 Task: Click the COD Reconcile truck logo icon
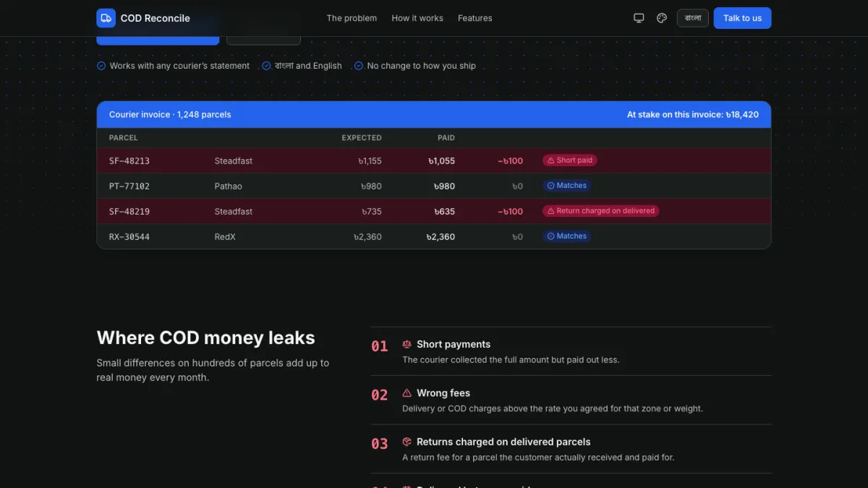click(106, 18)
